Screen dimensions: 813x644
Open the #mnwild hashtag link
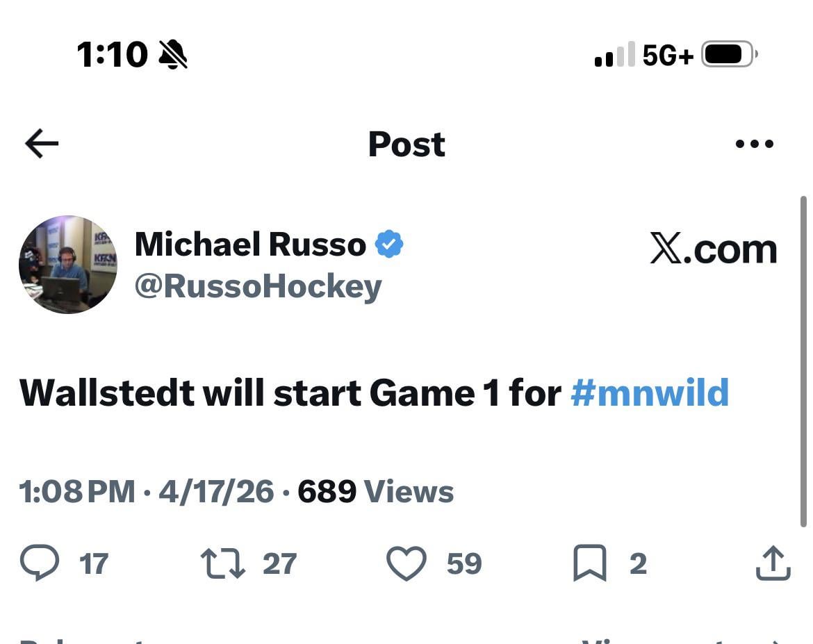pyautogui.click(x=649, y=393)
